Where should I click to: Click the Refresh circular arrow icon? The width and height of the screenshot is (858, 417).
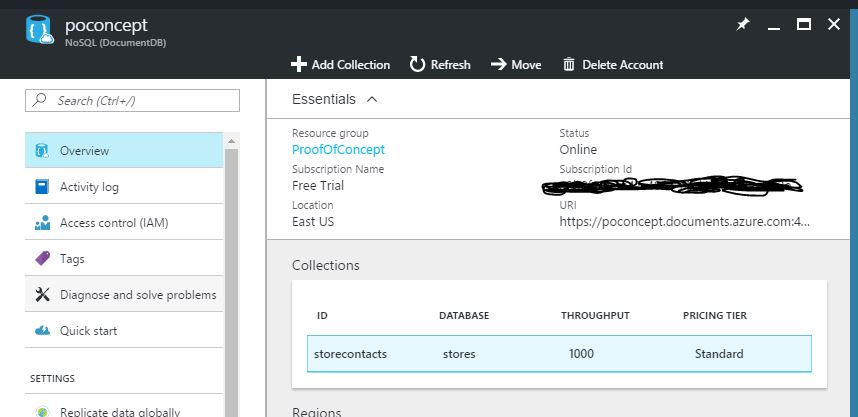pos(418,65)
